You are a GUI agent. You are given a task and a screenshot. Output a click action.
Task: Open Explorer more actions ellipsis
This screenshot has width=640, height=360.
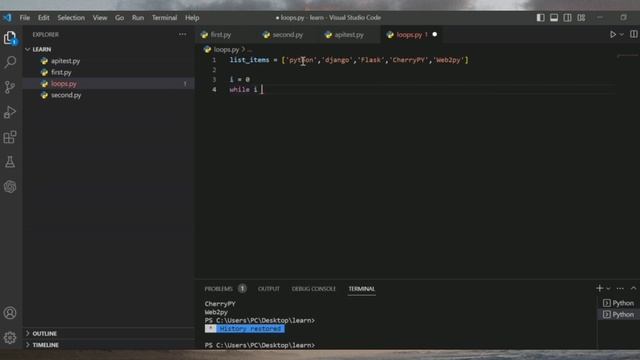[x=182, y=35]
